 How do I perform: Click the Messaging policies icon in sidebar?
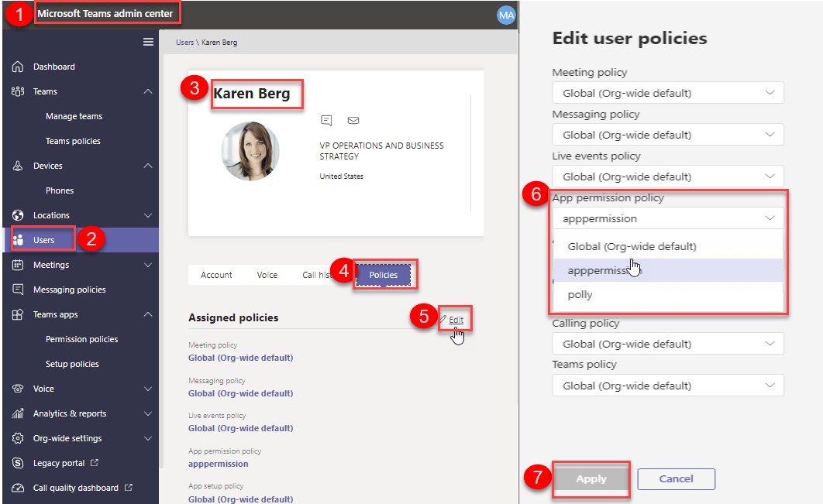click(18, 290)
